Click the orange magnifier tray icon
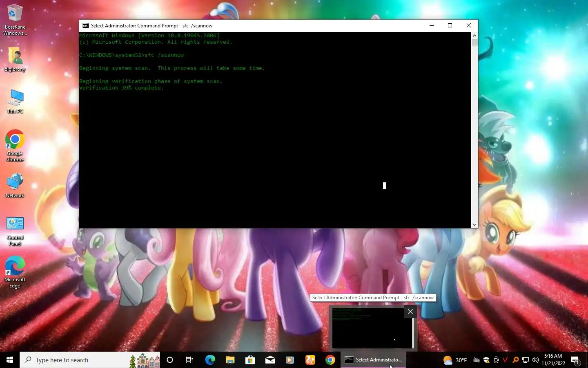This screenshot has width=588, height=368. coord(515,360)
